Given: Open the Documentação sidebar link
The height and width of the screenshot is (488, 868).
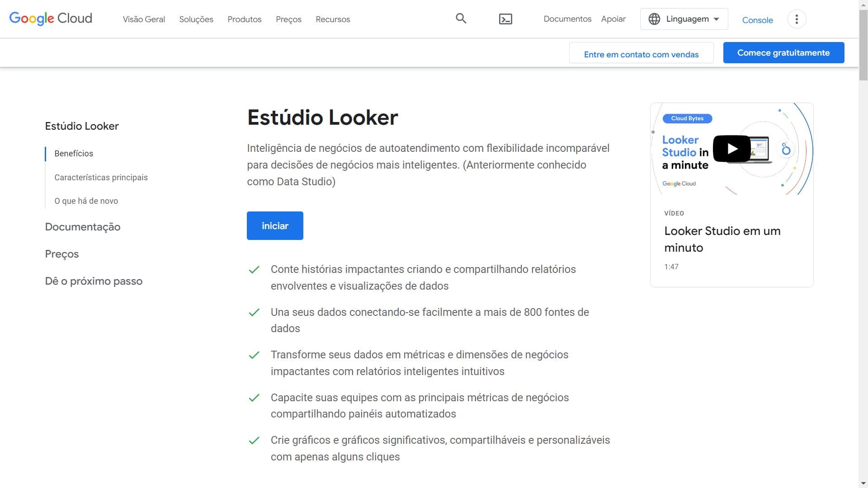Looking at the screenshot, I should (x=83, y=227).
